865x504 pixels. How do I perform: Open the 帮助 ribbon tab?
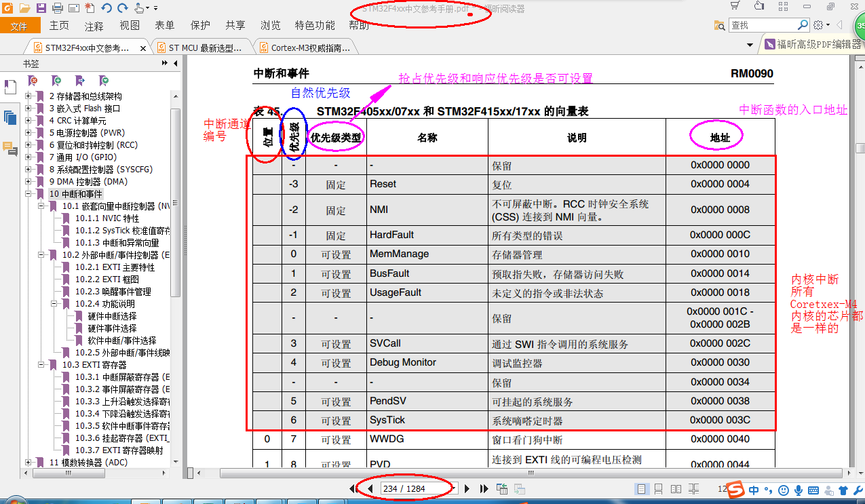[359, 26]
